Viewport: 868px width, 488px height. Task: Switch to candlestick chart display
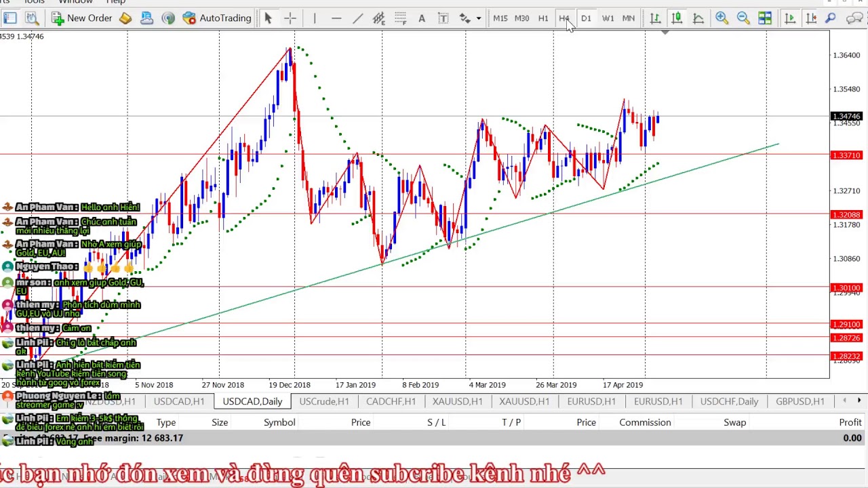(677, 18)
